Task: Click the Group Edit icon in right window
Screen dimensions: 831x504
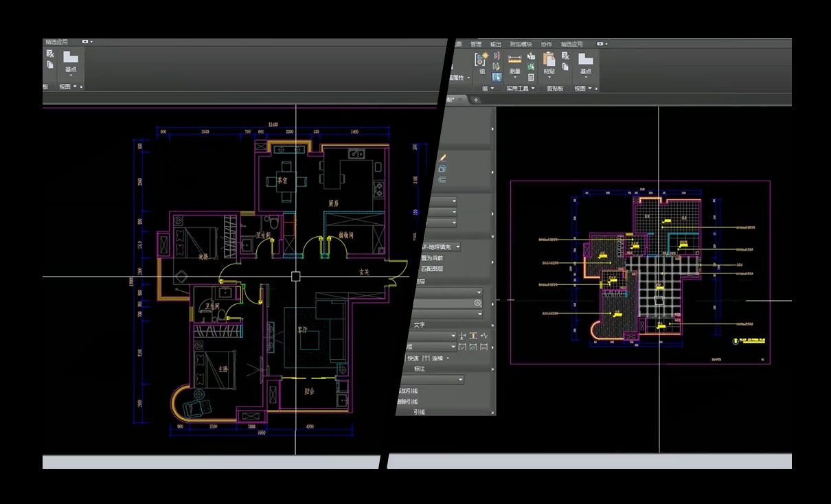Action: pos(497,66)
